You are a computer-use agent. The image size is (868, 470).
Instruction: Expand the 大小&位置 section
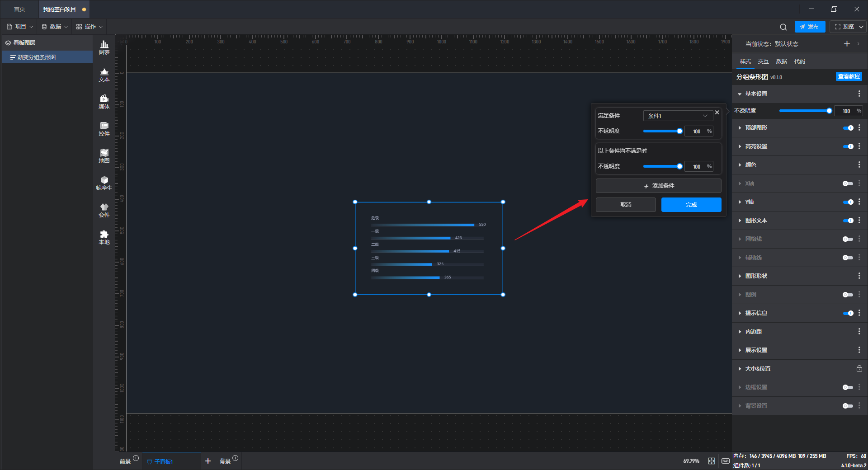(x=740, y=369)
